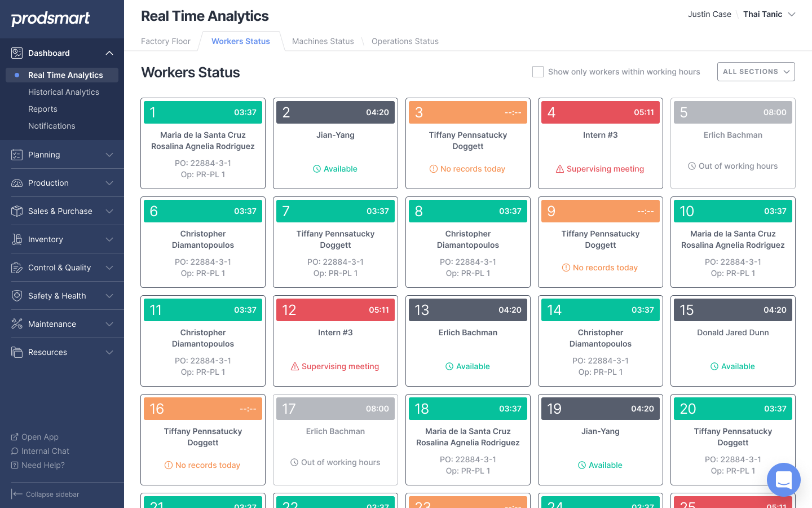Open the chat bubble in the bottom corner
The height and width of the screenshot is (508, 812).
(x=783, y=480)
